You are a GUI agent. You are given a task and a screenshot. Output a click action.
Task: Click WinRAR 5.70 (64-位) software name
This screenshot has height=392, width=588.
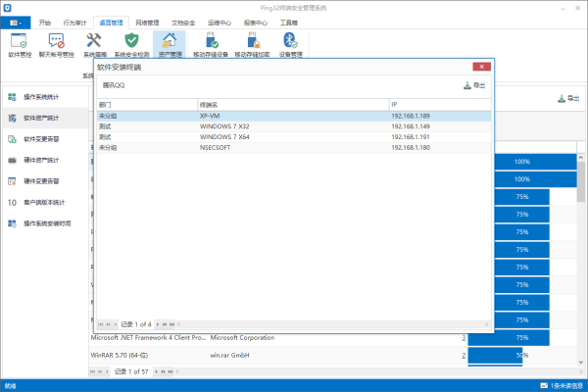(120, 355)
